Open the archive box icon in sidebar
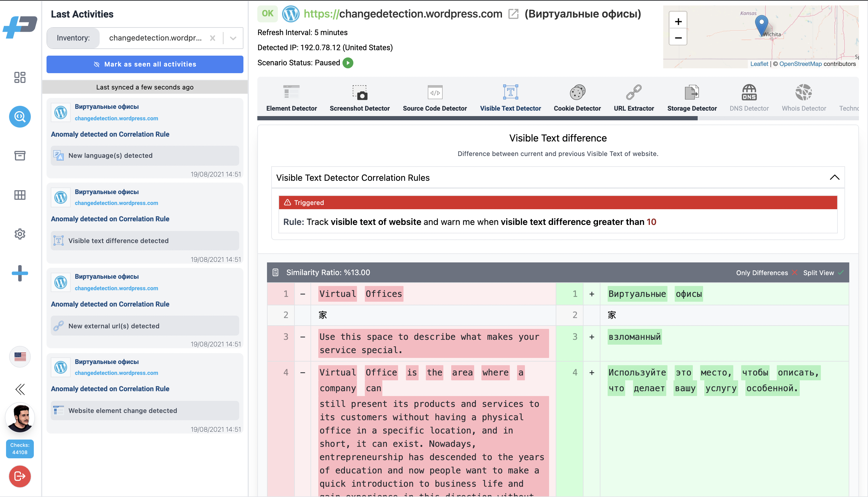This screenshot has height=497, width=868. click(x=20, y=156)
